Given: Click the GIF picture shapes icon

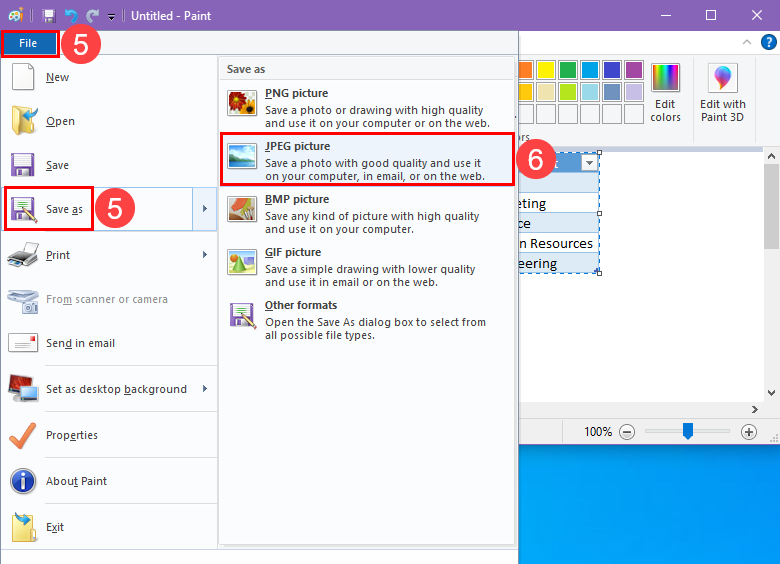Looking at the screenshot, I should pyautogui.click(x=242, y=262).
